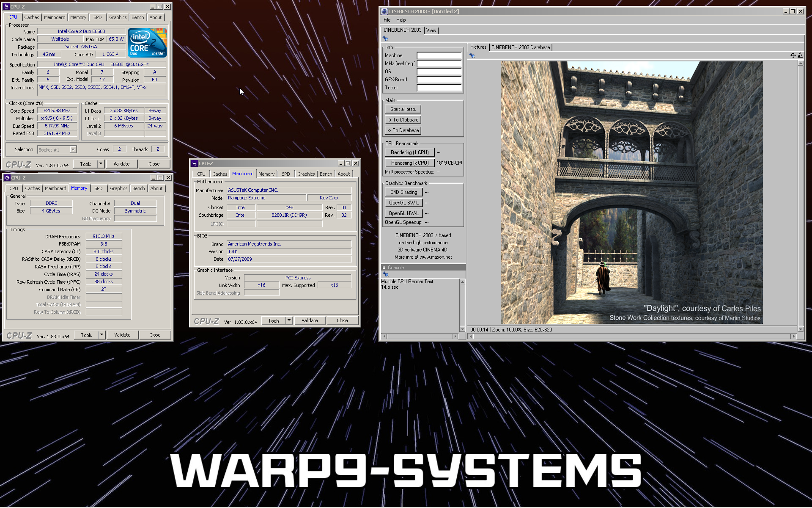Switch to CINEBENCH 2003 Database tab
Screen dimensions: 812x508
[x=521, y=47]
